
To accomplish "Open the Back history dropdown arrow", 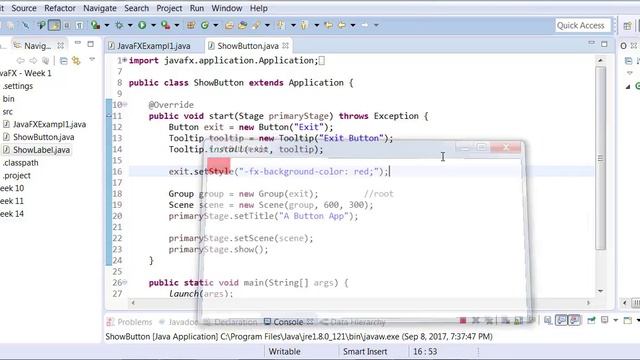I will tap(353, 25).
